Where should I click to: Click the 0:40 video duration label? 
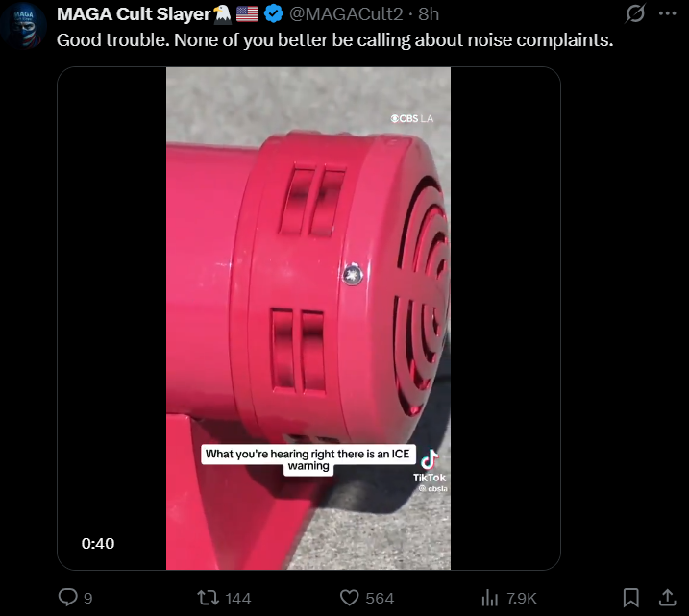(x=98, y=544)
